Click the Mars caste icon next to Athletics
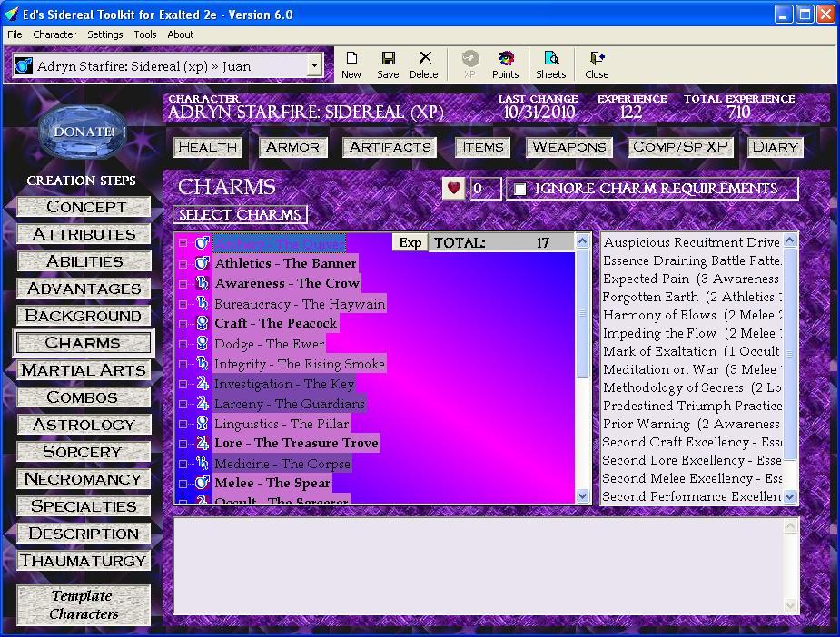Image resolution: width=840 pixels, height=637 pixels. tap(202, 263)
